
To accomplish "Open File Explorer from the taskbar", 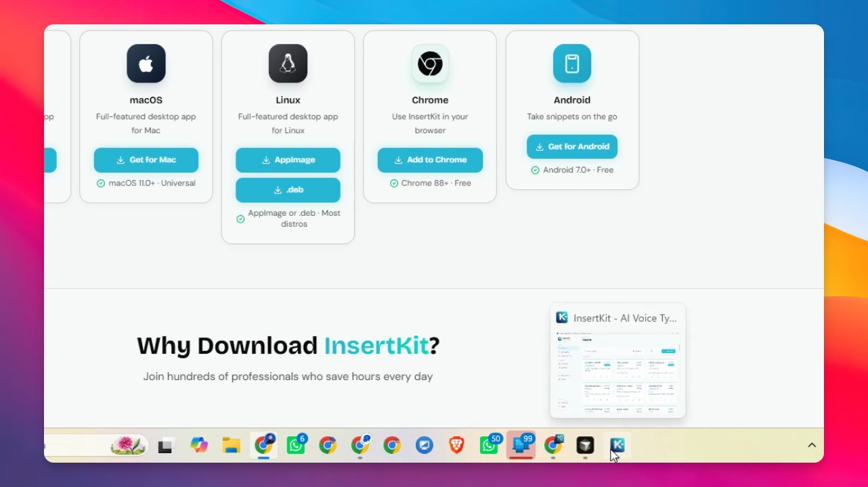I will coord(232,445).
